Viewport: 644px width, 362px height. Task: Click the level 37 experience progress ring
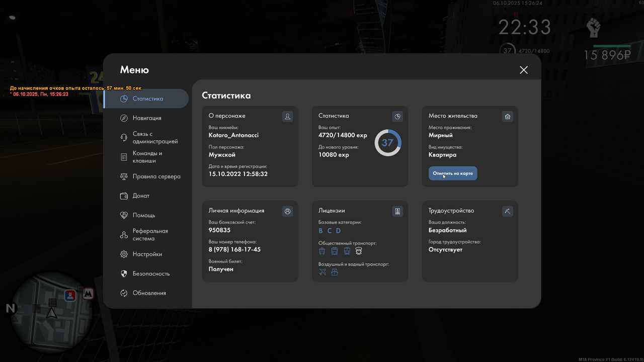click(x=387, y=143)
